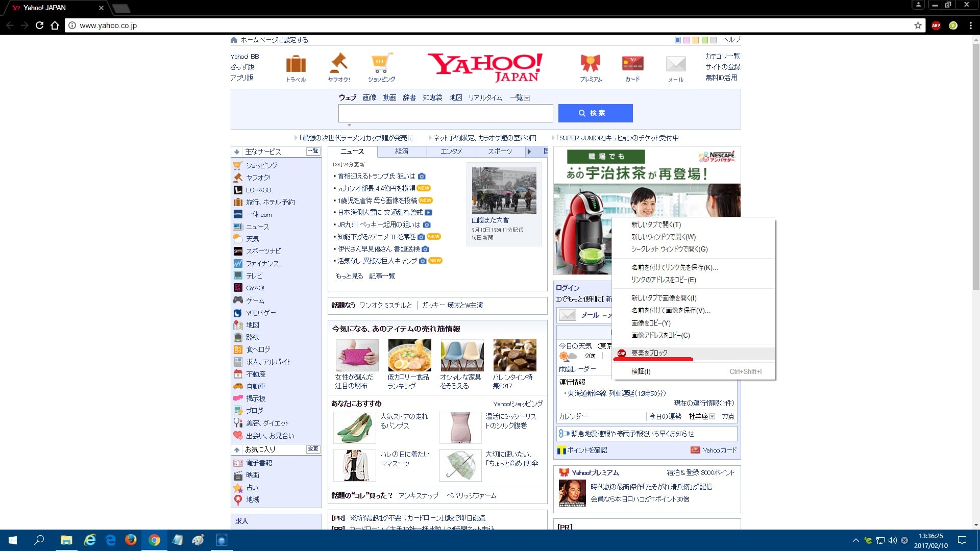The image size is (980, 551).
Task: Open the Yahoo! JAPAN logo
Action: click(x=485, y=67)
